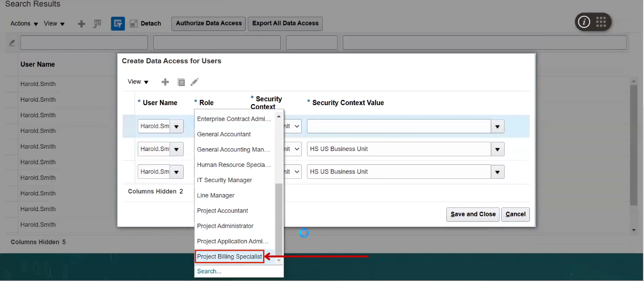
Task: Select Project Billing Specialist from the role list
Action: point(230,257)
